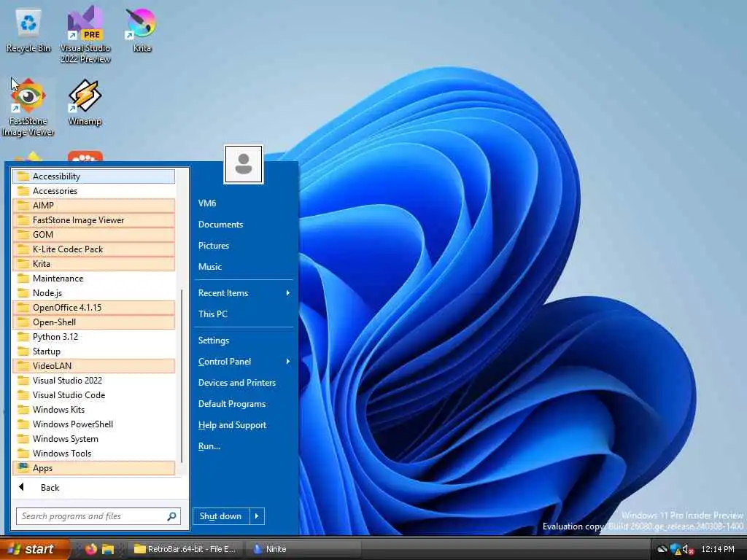Open Pictures from the Start menu
747x560 pixels.
coord(243,246)
